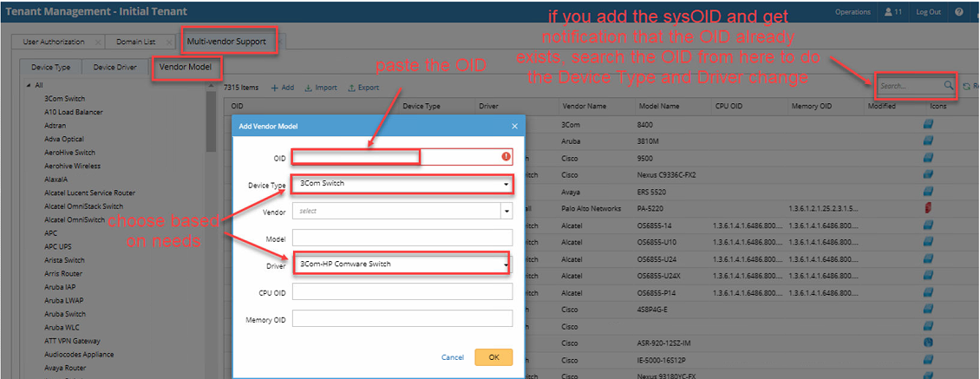Click the red error icon in the OID field
980x379 pixels.
pyautogui.click(x=506, y=157)
